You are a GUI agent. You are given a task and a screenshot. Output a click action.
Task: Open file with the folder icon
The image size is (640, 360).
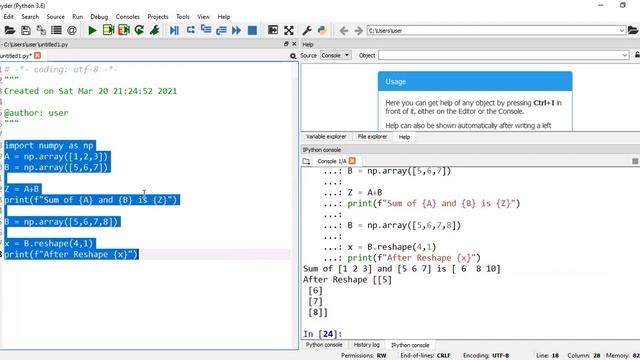(10, 30)
